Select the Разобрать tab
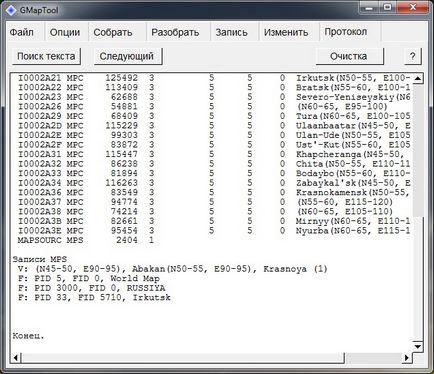The height and width of the screenshot is (374, 434). pos(175,32)
